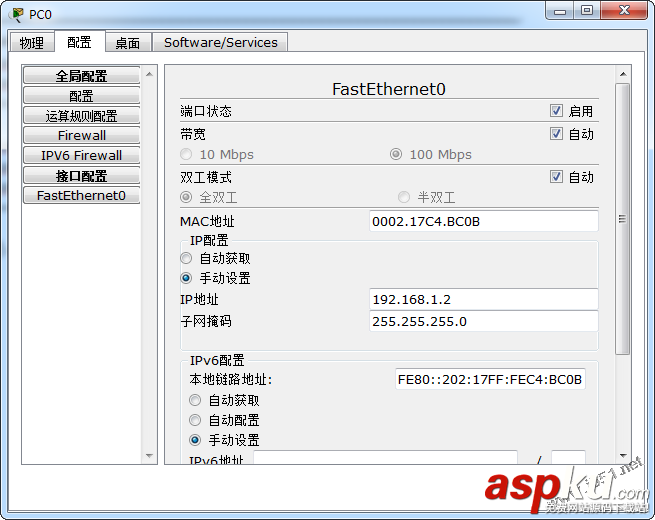Toggle the 双工模式 自动 checkbox
The width and height of the screenshot is (655, 520).
click(x=556, y=177)
